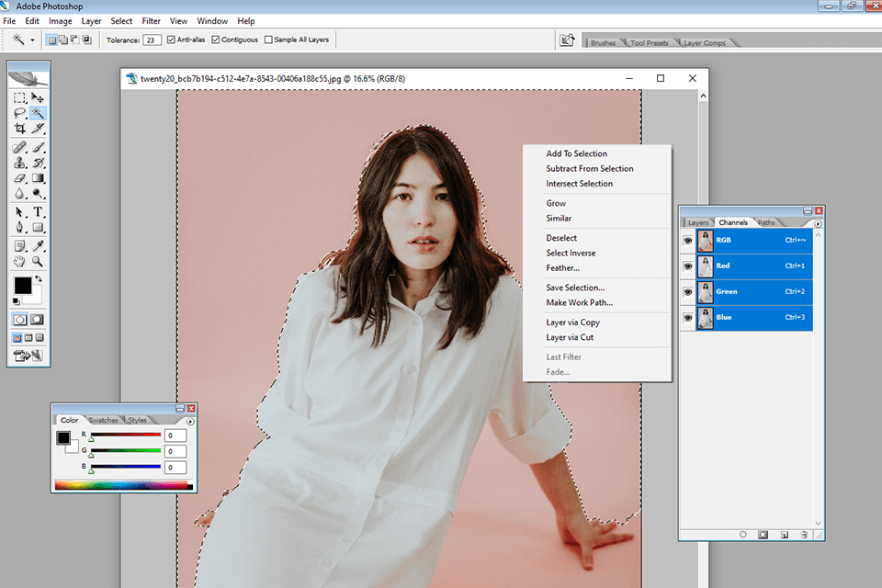Viewport: 882px width, 588px height.
Task: Select the Dodge tool
Action: coord(38,194)
